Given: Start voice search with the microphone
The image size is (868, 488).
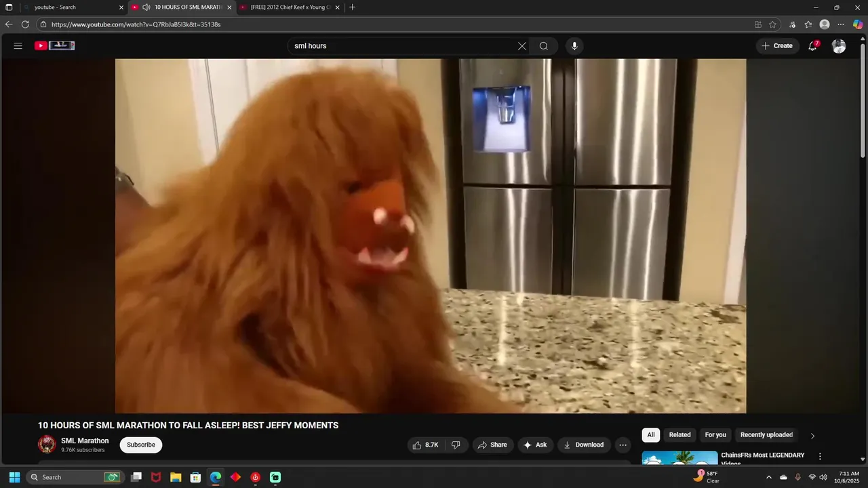Looking at the screenshot, I should pyautogui.click(x=574, y=46).
